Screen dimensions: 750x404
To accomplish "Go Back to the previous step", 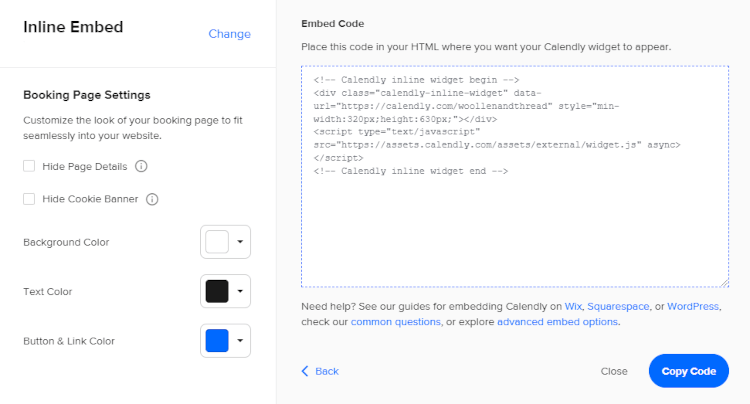I will pyautogui.click(x=320, y=371).
